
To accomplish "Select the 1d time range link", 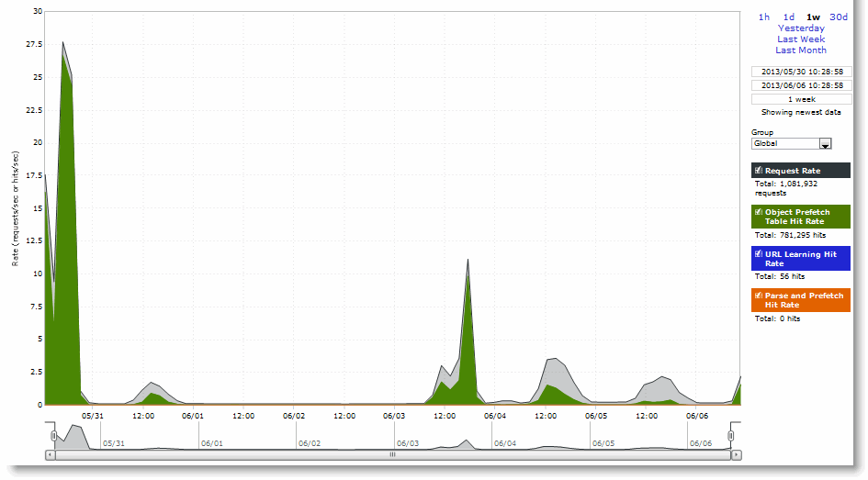I will pyautogui.click(x=789, y=17).
